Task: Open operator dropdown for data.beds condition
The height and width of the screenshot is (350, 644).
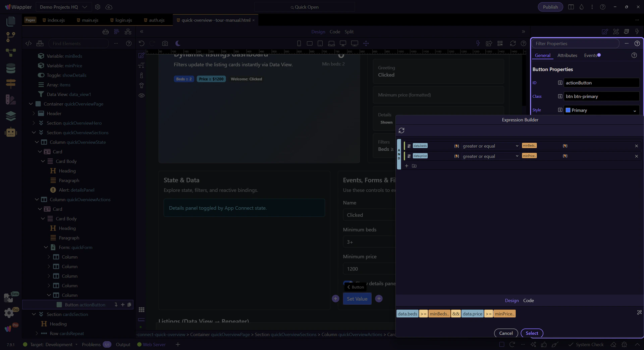Action: [490, 146]
